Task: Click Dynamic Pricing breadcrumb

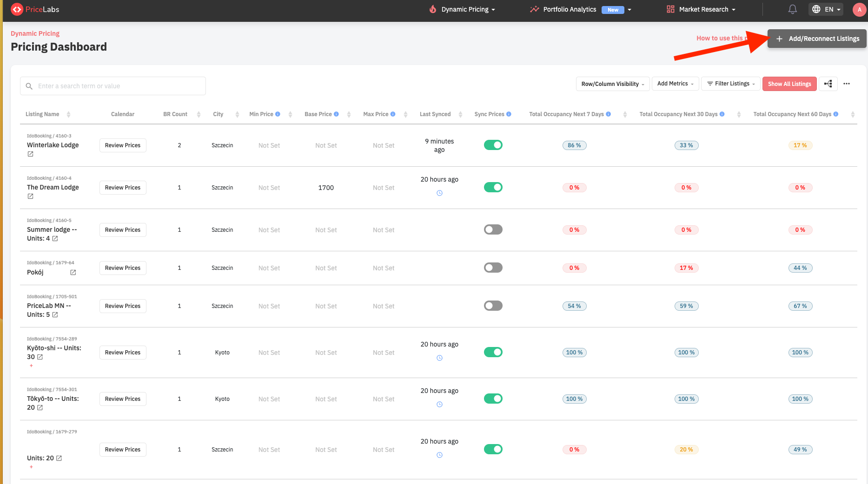Action: (35, 33)
